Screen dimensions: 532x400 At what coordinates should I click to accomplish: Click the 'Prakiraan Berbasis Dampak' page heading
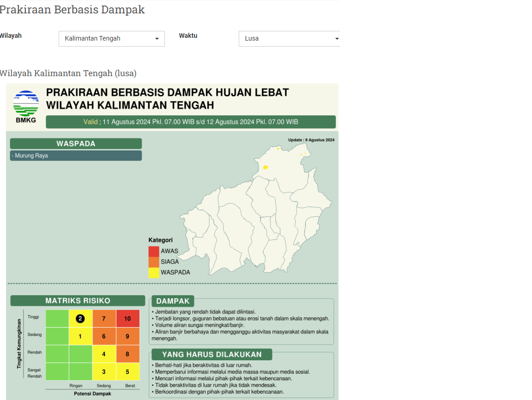click(x=72, y=10)
